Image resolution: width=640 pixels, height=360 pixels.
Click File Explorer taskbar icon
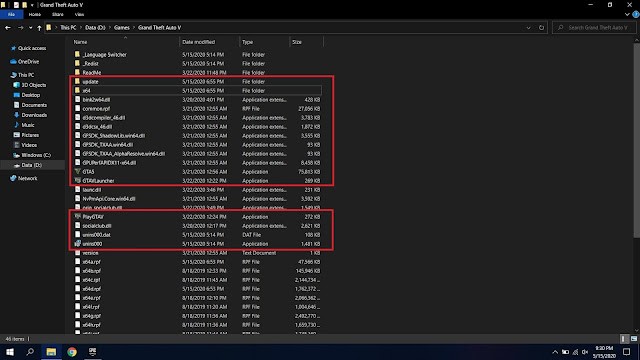click(x=51, y=352)
